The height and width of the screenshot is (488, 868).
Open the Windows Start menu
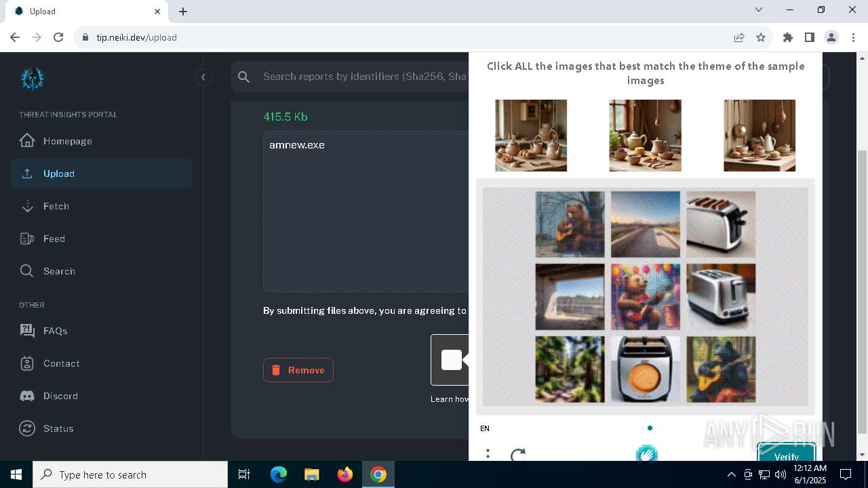coord(16,474)
